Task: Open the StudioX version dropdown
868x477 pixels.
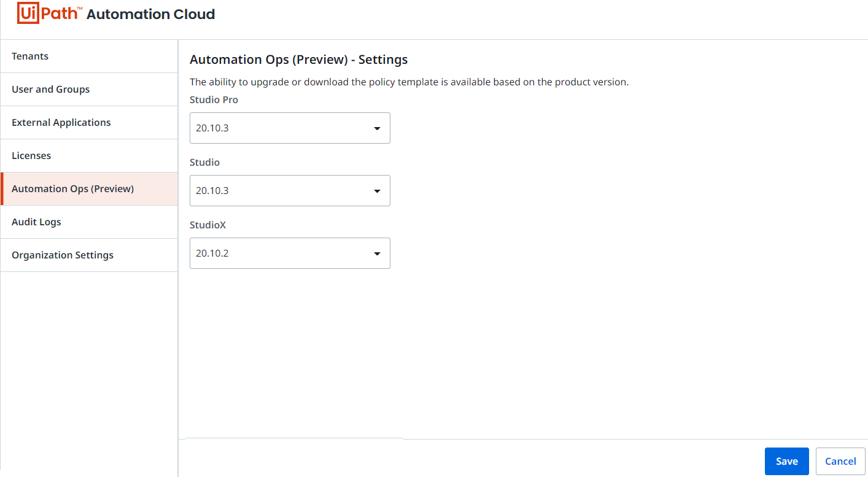Action: (290, 254)
